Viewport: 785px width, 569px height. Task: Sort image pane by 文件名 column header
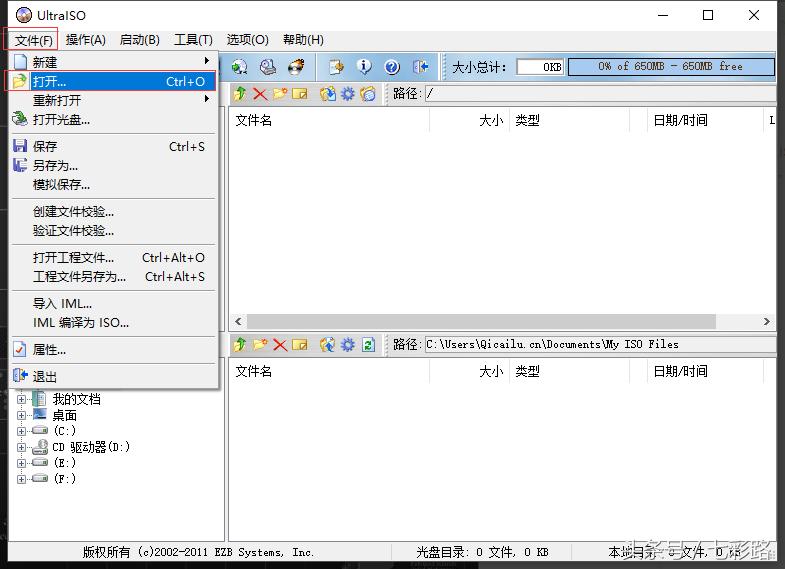329,120
